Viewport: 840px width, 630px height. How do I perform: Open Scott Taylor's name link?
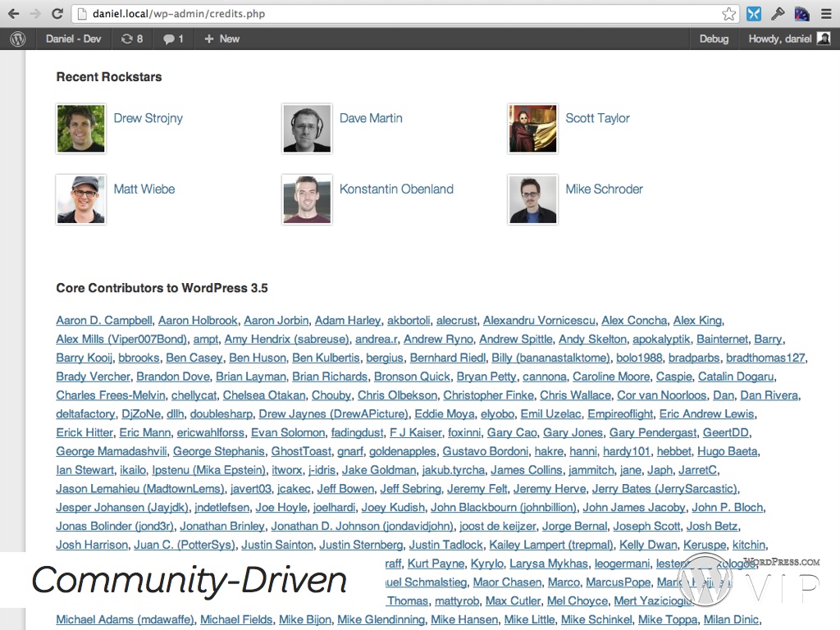pos(598,118)
